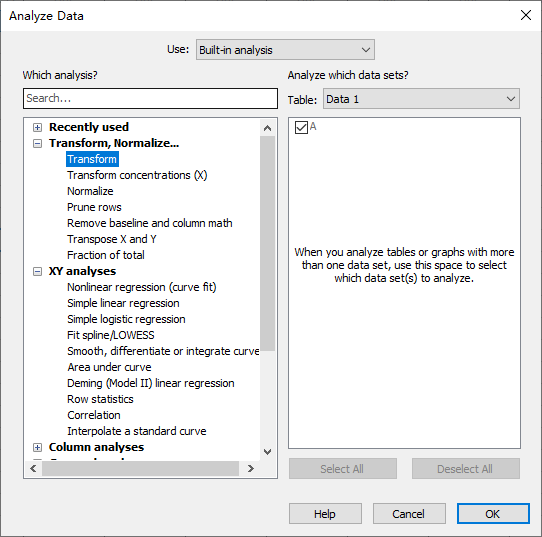This screenshot has width=542, height=537.
Task: Click the analysis Search field
Action: (x=150, y=98)
